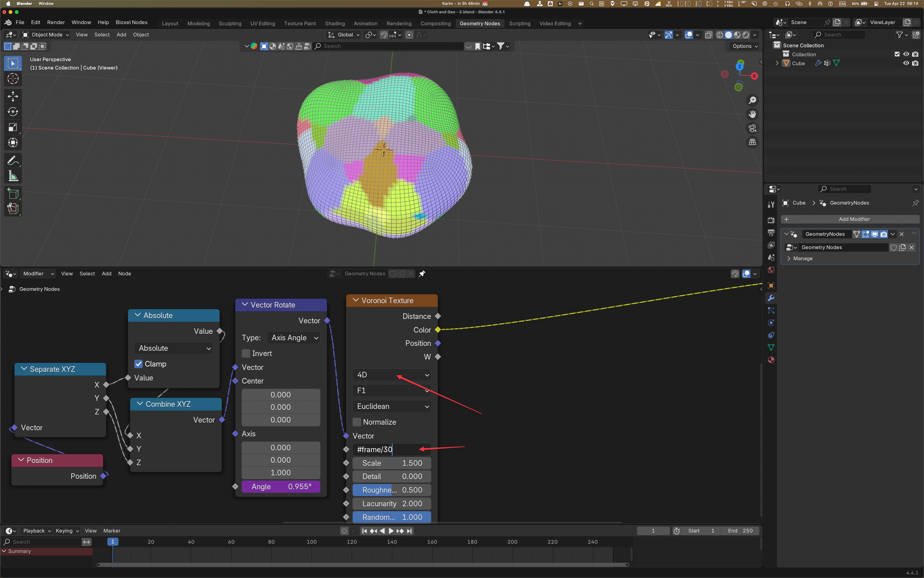The height and width of the screenshot is (578, 924).
Task: Click the timeline End frame field
Action: (x=740, y=531)
